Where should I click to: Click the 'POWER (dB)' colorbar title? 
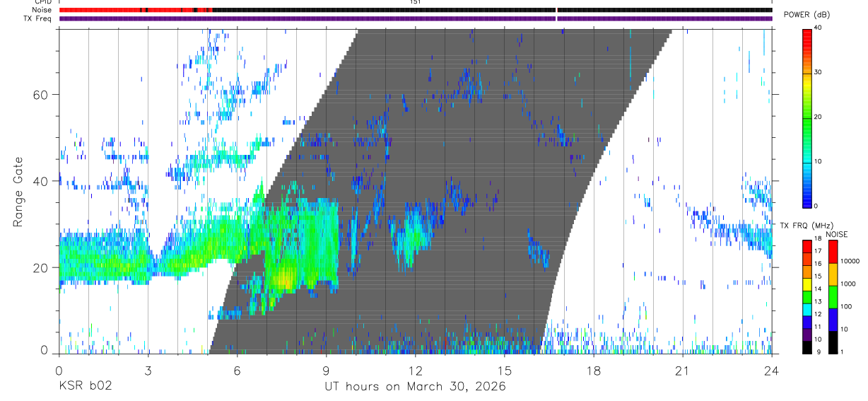coord(807,15)
